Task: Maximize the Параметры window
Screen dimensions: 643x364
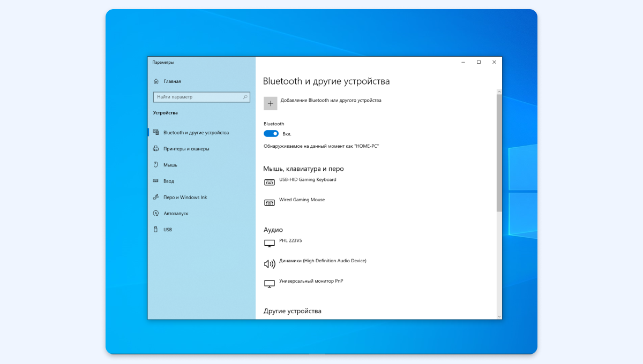Action: (478, 62)
